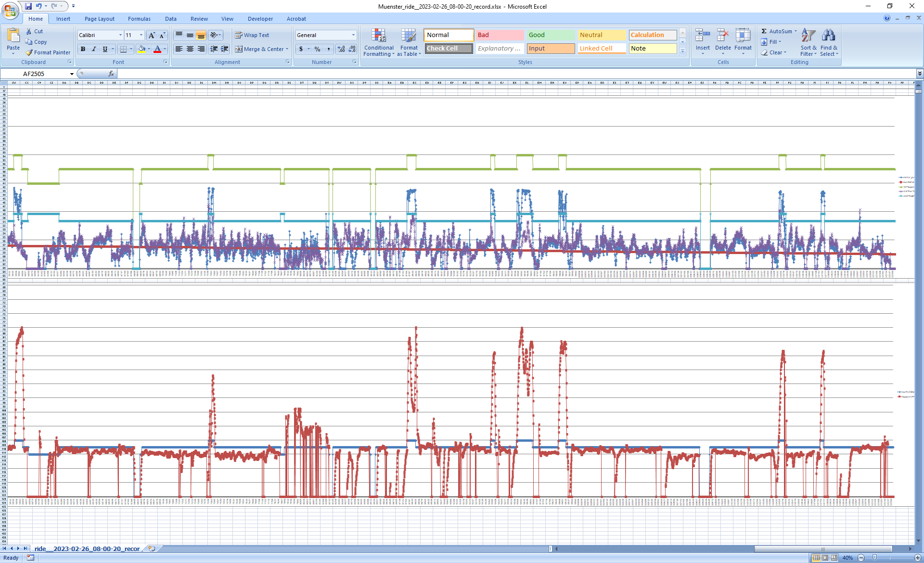Expand the General number format dropdown
Image resolution: width=924 pixels, height=563 pixels.
353,35
